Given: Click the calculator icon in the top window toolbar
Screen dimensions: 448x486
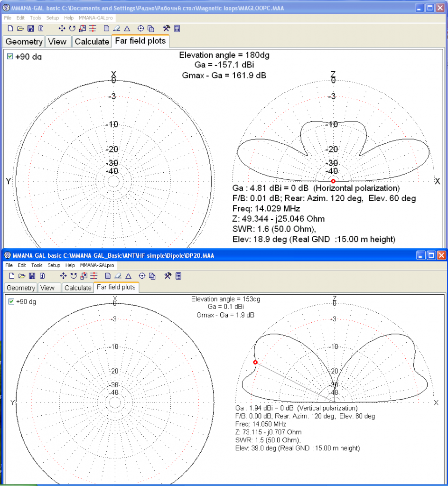Looking at the screenshot, I should [177, 28].
